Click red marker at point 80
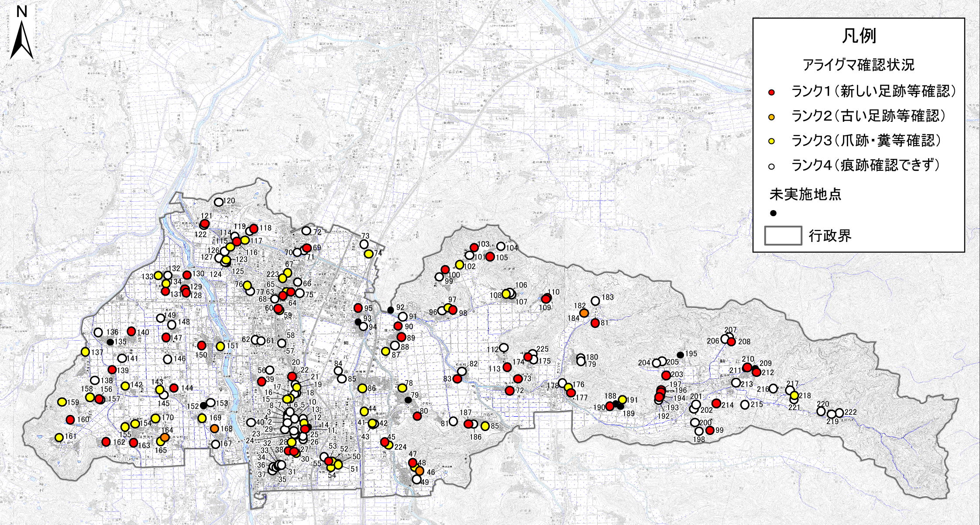The height and width of the screenshot is (525, 980). click(417, 416)
